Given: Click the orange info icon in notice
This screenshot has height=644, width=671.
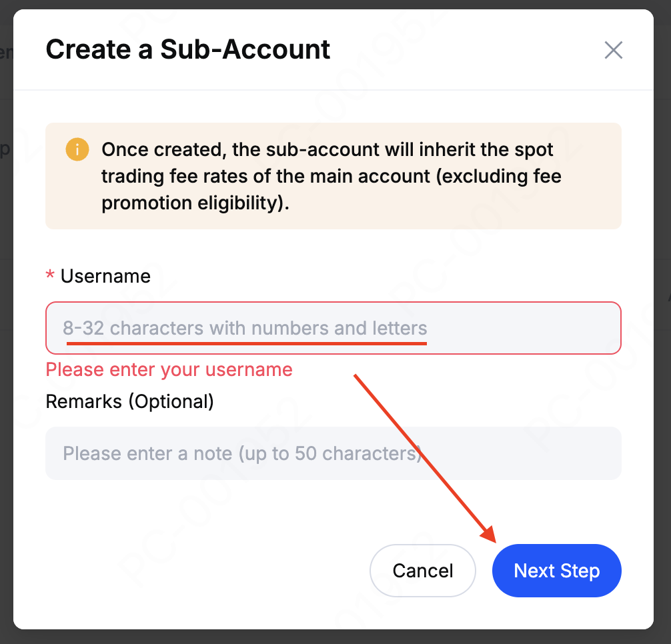Looking at the screenshot, I should (77, 149).
